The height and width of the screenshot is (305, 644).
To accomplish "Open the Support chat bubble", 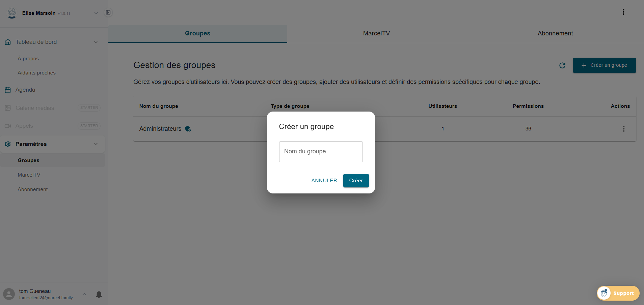I will (618, 293).
